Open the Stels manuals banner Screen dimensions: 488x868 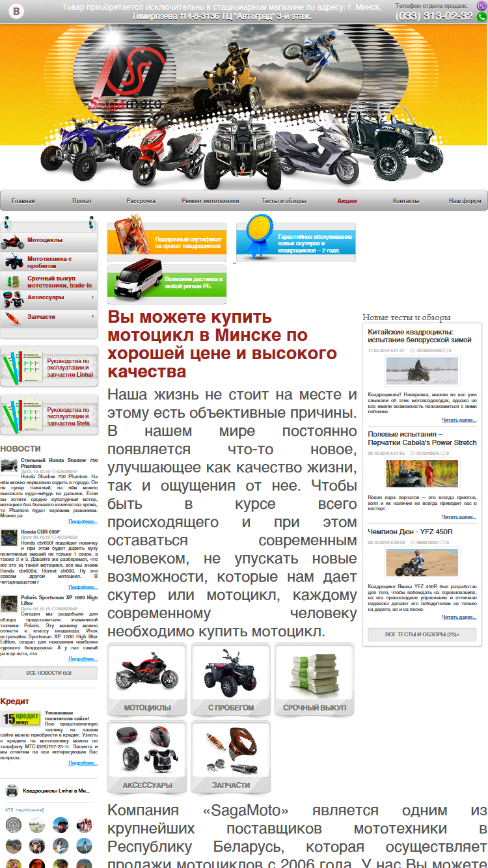(49, 415)
